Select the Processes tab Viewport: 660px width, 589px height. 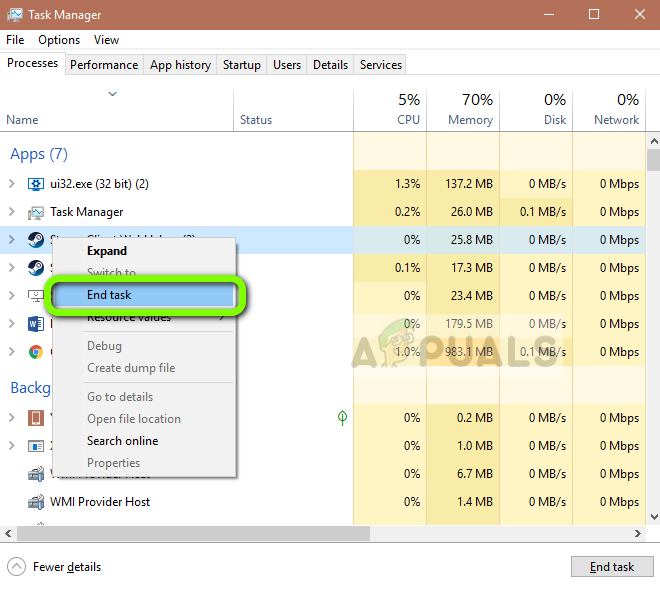click(32, 63)
